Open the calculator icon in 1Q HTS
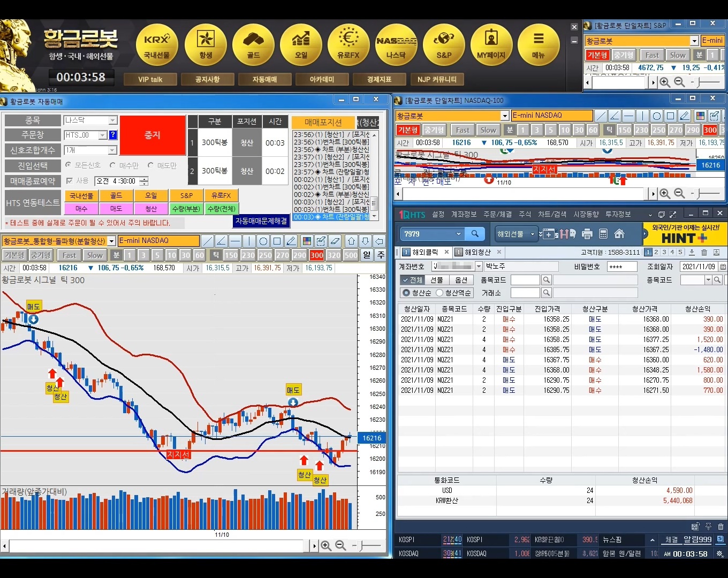Viewport: 728px width, 578px height. click(603, 234)
